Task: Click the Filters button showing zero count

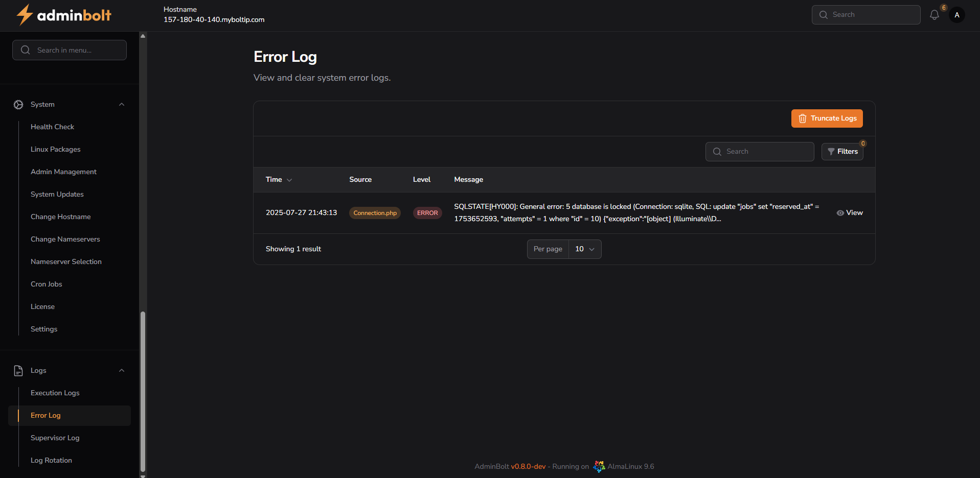Action: pos(842,151)
